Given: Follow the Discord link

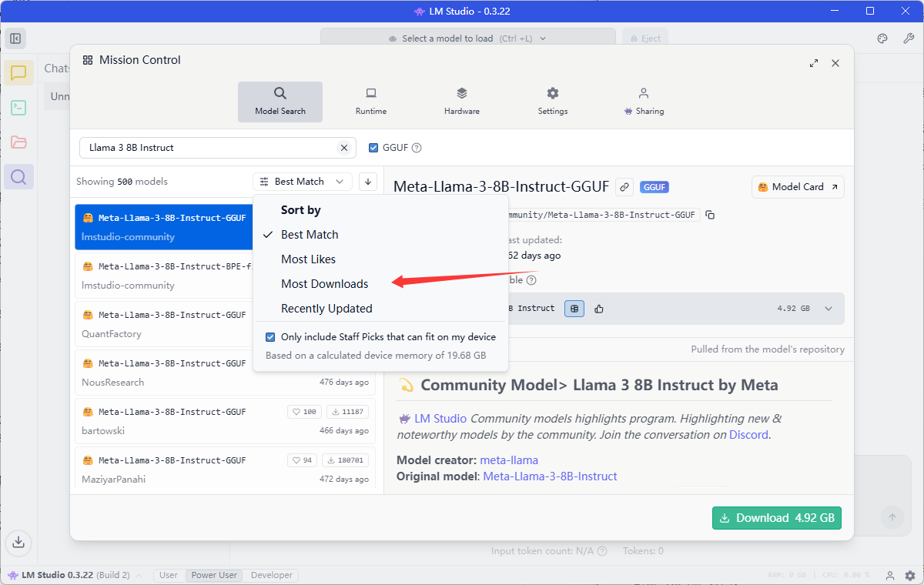Looking at the screenshot, I should 749,435.
